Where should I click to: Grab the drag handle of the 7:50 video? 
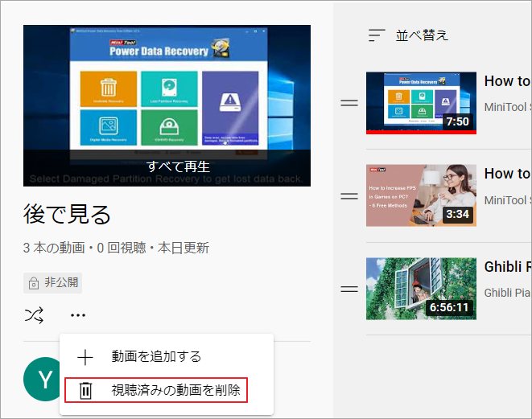pyautogui.click(x=349, y=102)
